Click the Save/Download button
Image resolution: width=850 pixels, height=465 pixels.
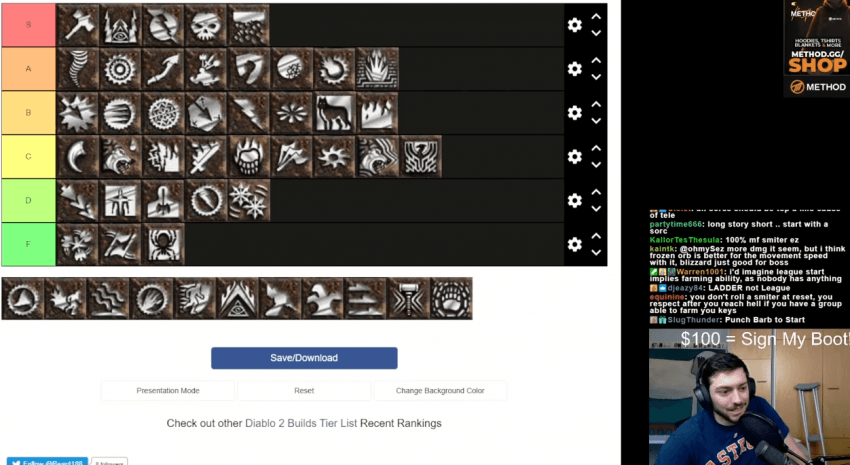pos(304,358)
